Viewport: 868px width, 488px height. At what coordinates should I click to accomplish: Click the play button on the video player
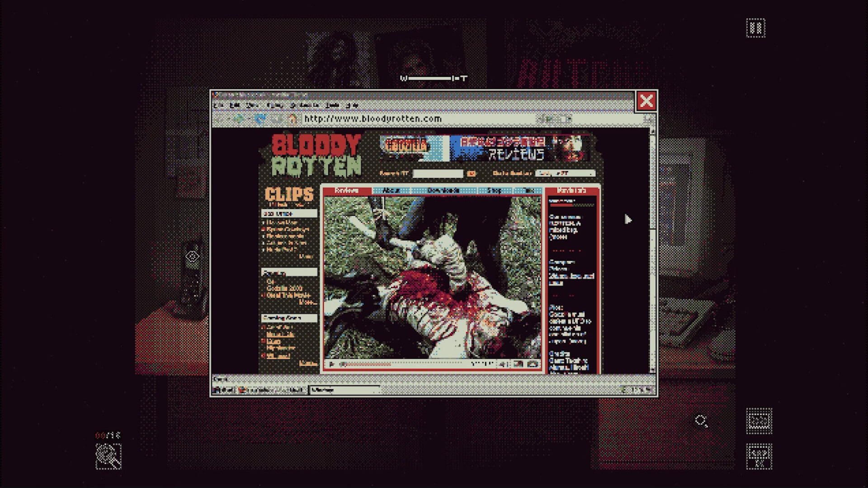pyautogui.click(x=331, y=364)
